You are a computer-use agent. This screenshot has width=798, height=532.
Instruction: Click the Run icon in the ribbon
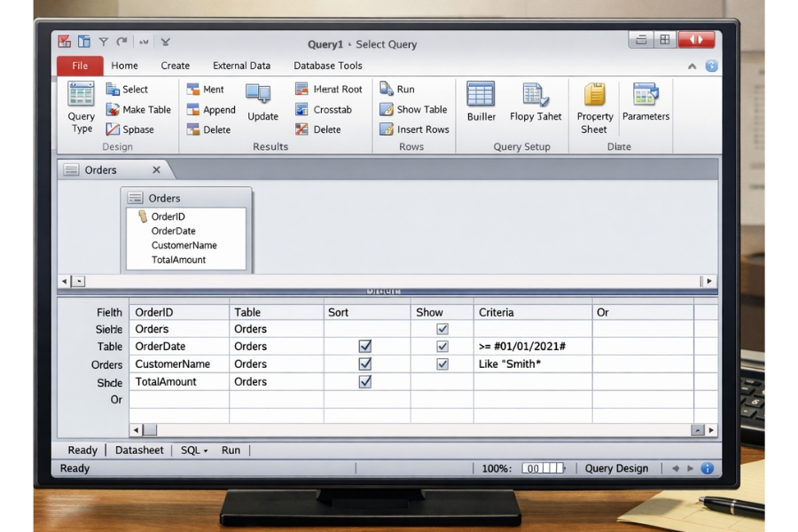coord(398,89)
